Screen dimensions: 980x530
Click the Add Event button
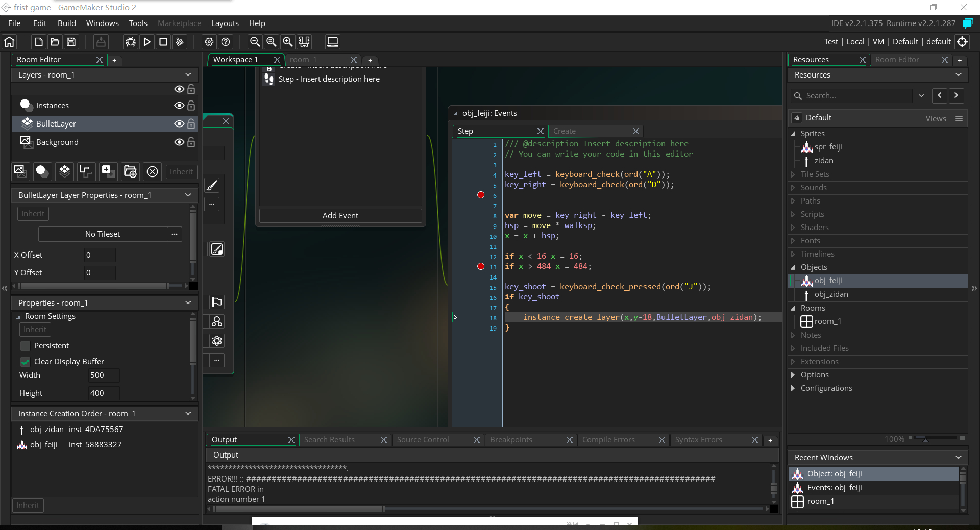pos(340,216)
